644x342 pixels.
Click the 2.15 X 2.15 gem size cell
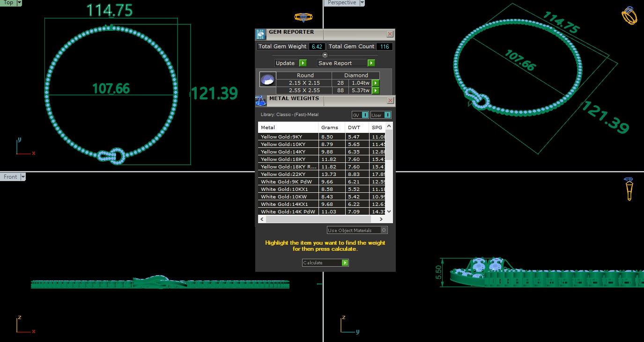[304, 83]
